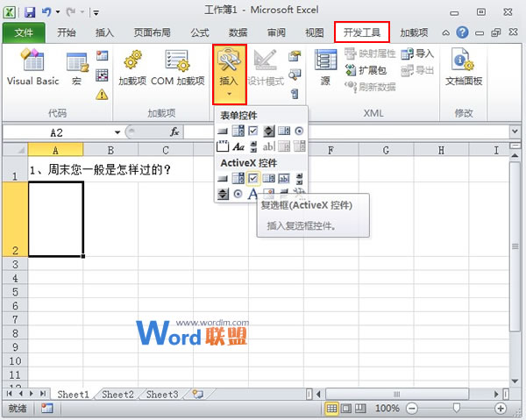526x420 pixels.
Task: Click the 源 (XML Source) icon
Action: pyautogui.click(x=326, y=69)
